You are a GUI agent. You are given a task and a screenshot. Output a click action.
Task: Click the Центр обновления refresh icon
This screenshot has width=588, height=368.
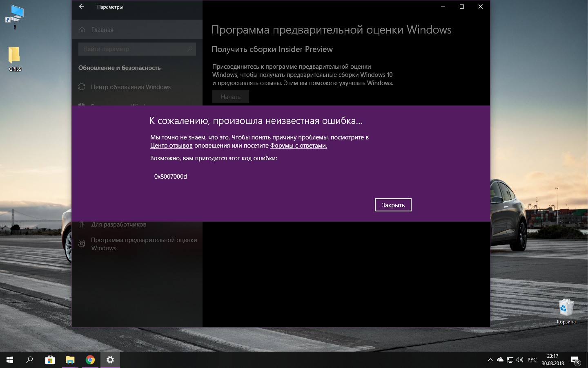tap(82, 87)
